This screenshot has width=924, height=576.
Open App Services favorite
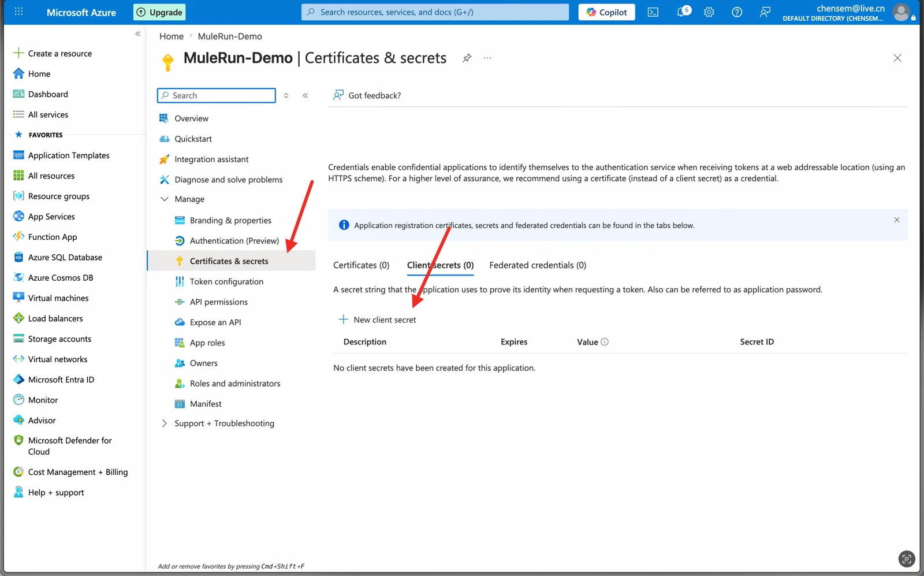[51, 217]
